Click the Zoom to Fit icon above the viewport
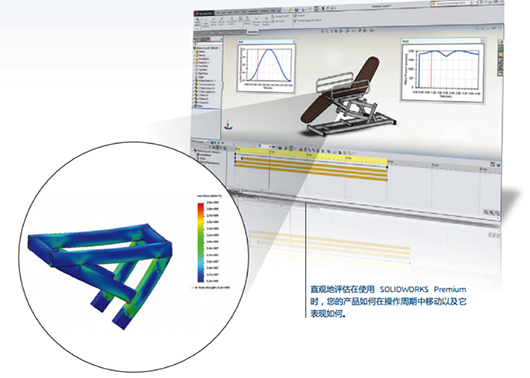 click(x=322, y=31)
